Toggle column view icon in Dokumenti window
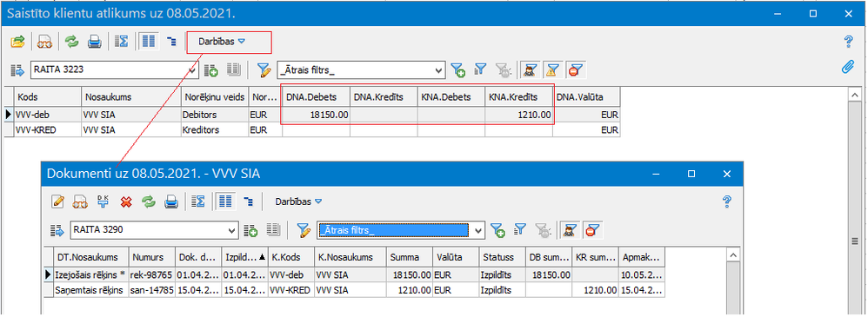Viewport: 868px width, 317px height. click(224, 202)
